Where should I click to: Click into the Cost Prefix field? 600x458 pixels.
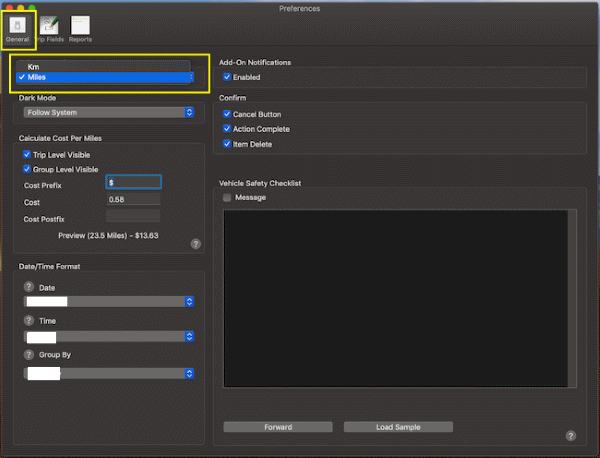click(133, 183)
